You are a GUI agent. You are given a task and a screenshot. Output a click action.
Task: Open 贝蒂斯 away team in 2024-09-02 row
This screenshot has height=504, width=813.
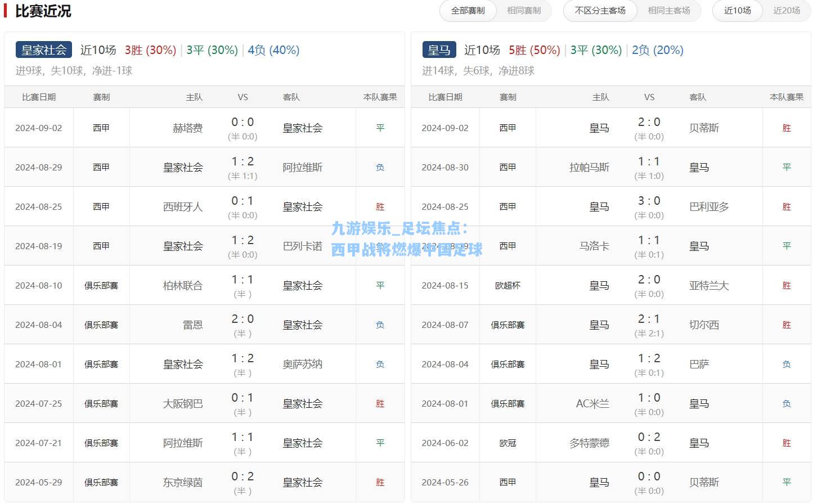point(704,128)
